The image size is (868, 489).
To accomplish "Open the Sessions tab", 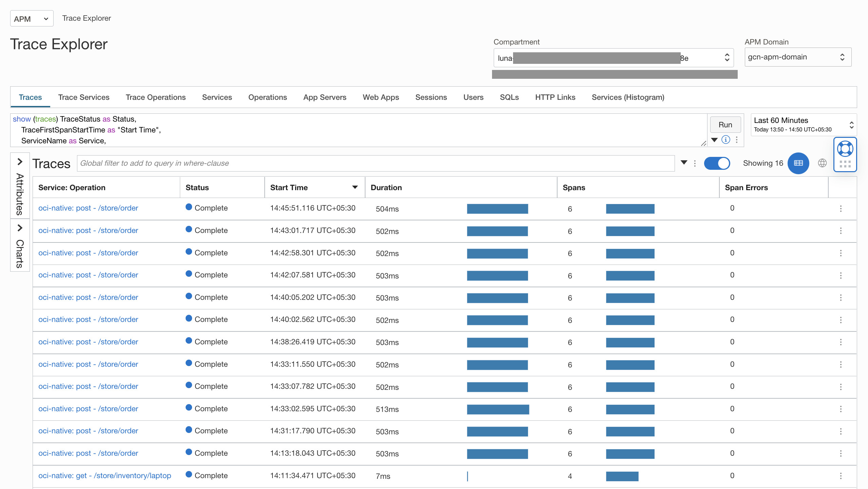I will 431,97.
